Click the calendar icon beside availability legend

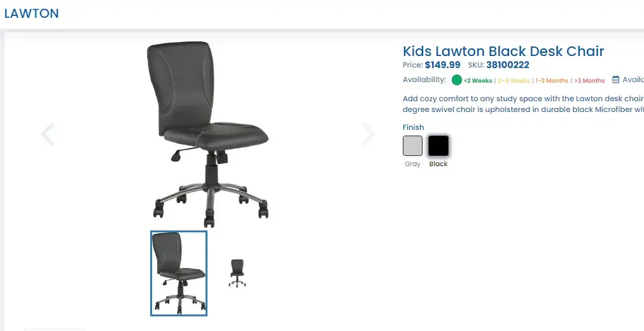[615, 80]
